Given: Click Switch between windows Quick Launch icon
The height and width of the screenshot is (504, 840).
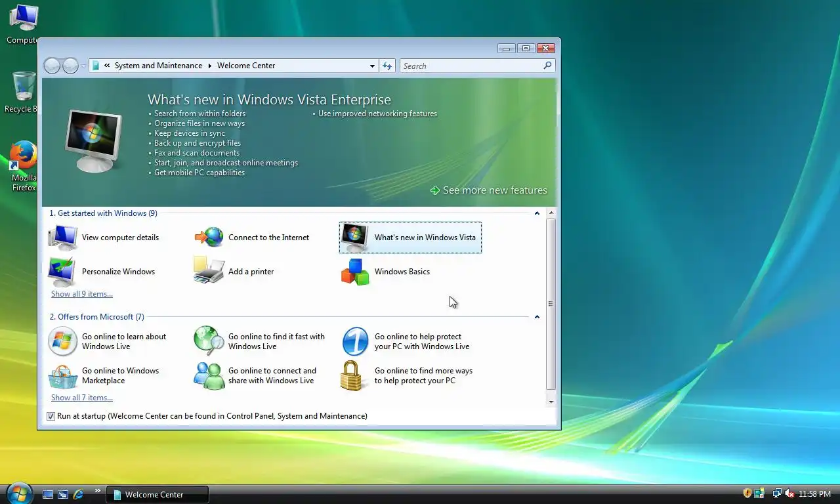Looking at the screenshot, I should [x=63, y=494].
